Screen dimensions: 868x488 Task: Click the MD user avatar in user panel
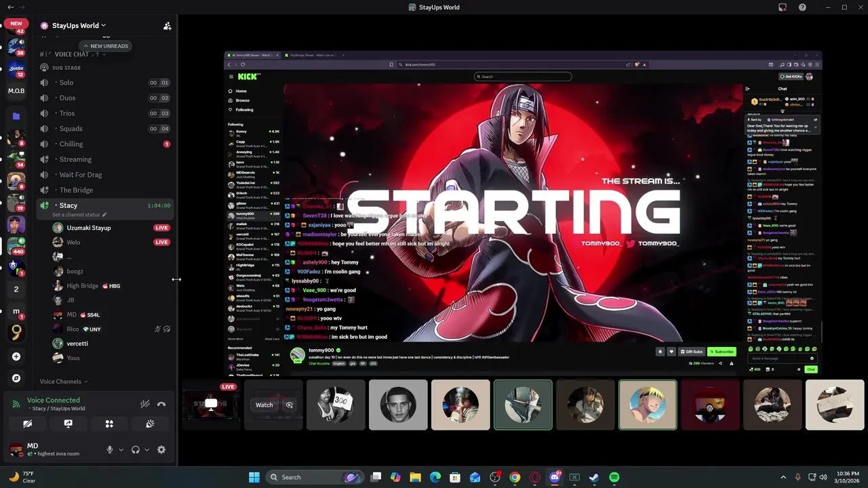pyautogui.click(x=15, y=449)
